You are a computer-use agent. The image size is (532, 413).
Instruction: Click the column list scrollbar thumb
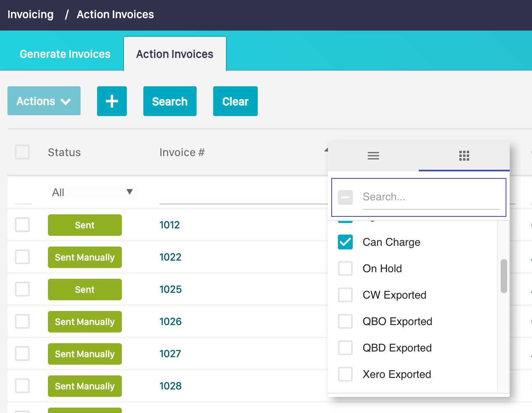tap(503, 276)
